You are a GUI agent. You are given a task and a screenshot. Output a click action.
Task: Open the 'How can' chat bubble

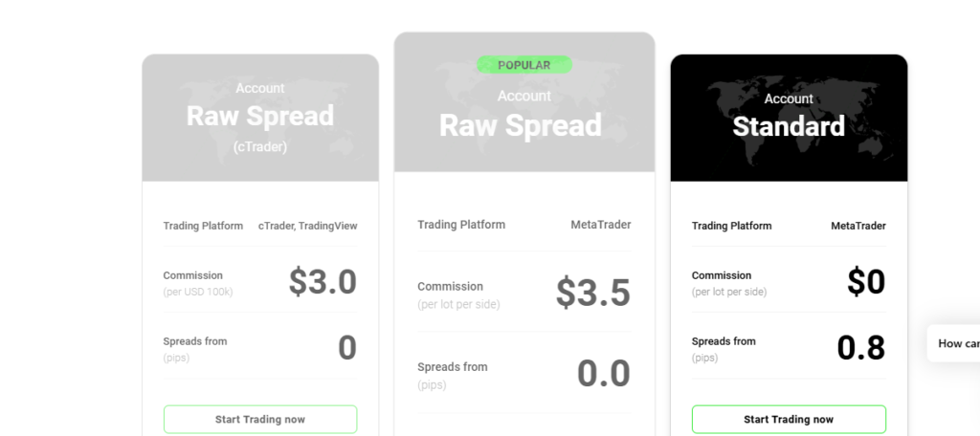(x=957, y=343)
